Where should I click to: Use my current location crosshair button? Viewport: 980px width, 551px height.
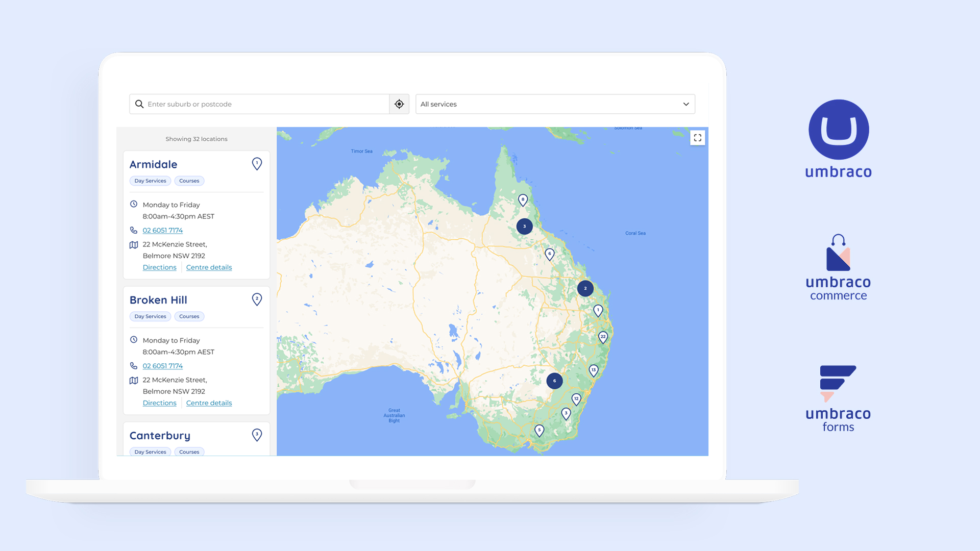[399, 104]
